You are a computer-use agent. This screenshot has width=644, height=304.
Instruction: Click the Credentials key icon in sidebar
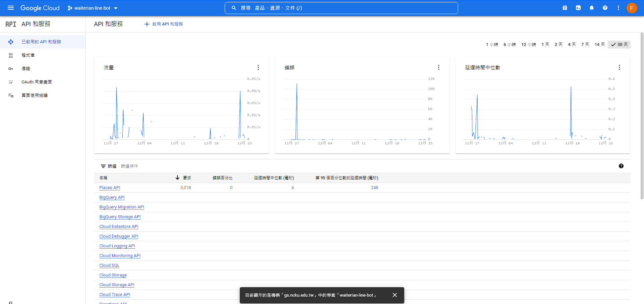point(11,69)
